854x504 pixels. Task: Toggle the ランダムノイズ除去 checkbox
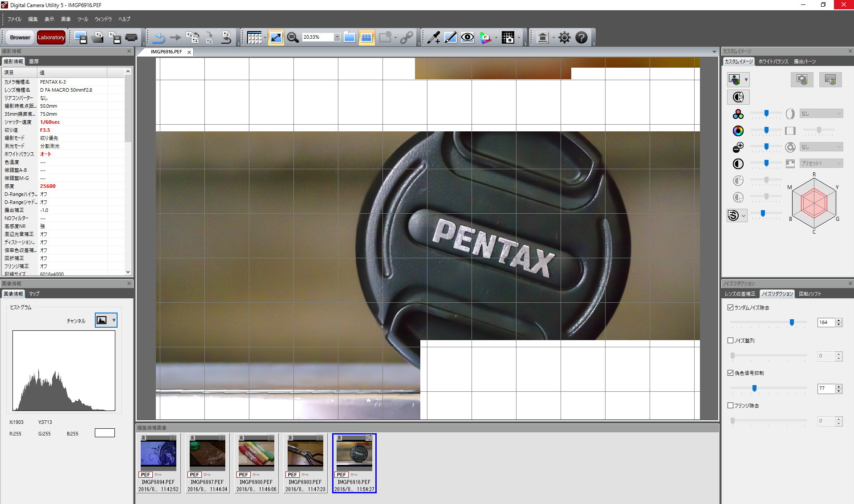pyautogui.click(x=730, y=308)
